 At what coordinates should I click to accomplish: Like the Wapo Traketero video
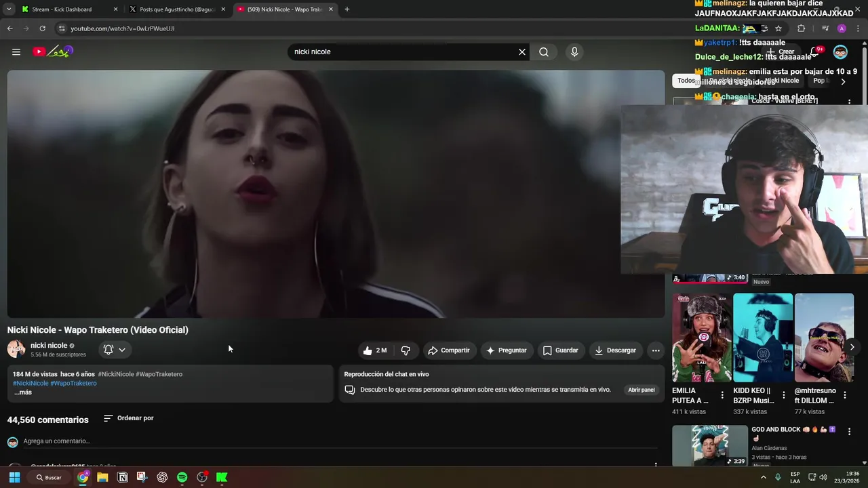click(x=375, y=350)
